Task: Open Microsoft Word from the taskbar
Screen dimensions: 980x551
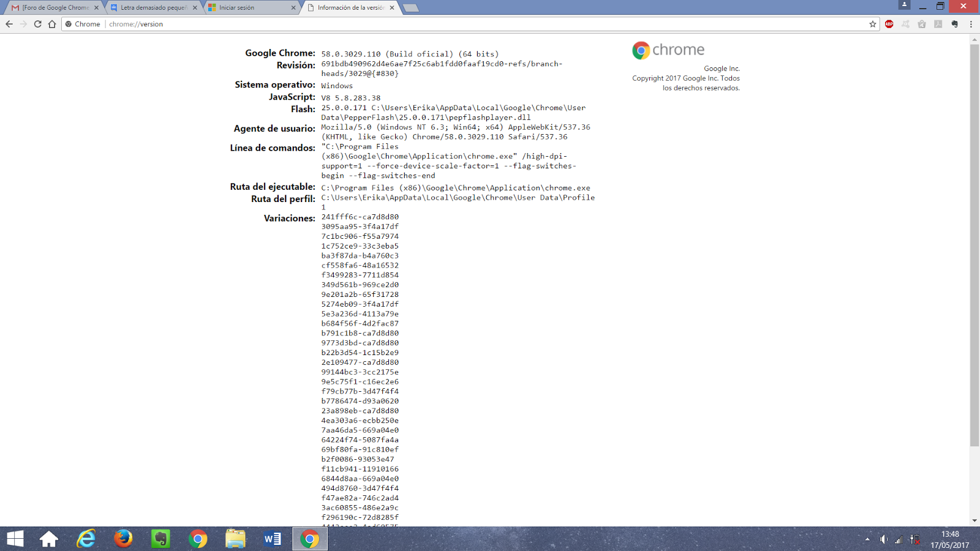Action: pyautogui.click(x=273, y=539)
